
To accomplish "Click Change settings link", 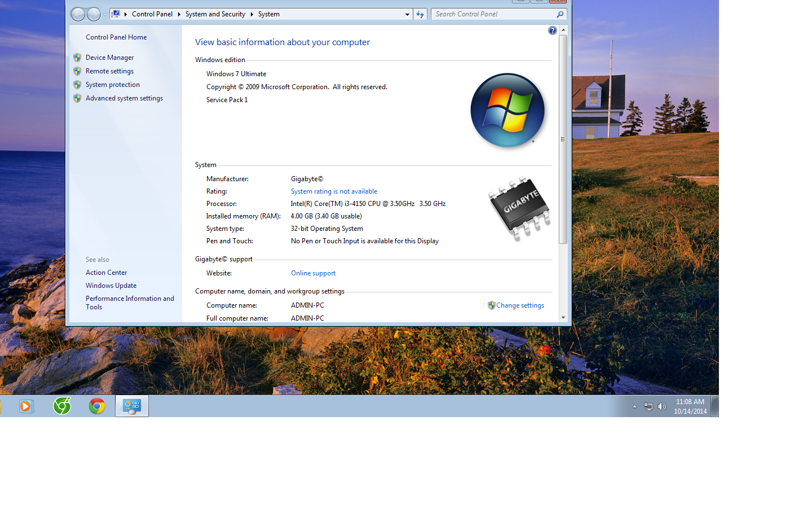I will (520, 305).
